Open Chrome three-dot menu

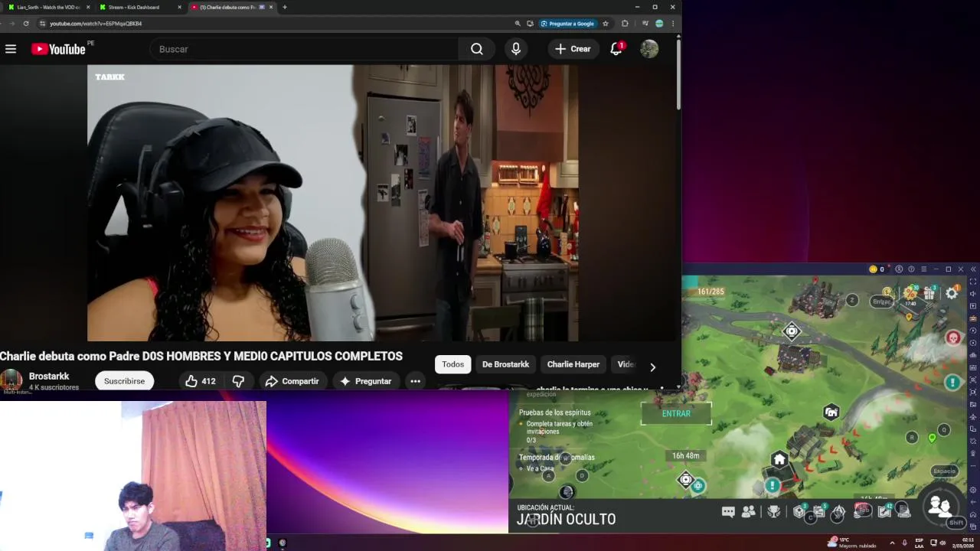(x=673, y=24)
